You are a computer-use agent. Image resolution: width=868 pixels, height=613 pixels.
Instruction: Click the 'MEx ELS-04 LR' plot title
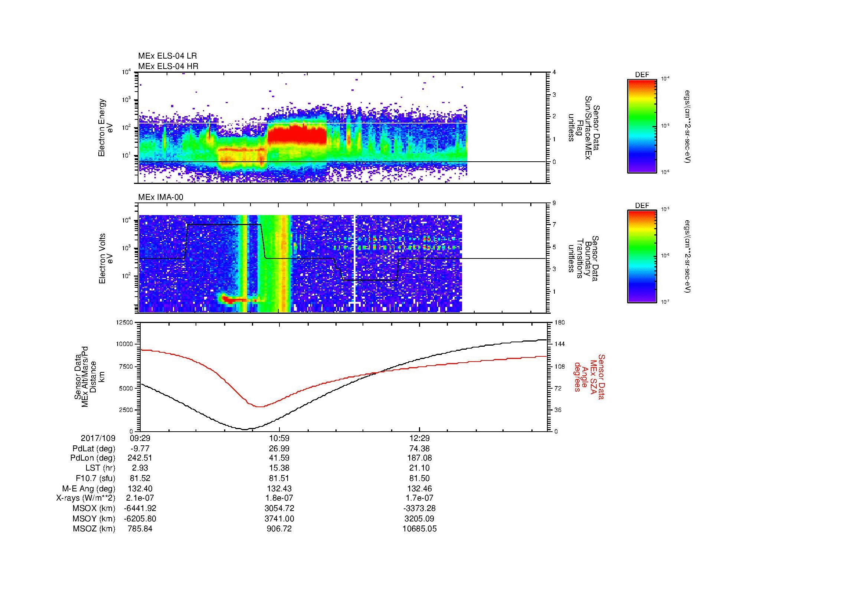pos(167,56)
